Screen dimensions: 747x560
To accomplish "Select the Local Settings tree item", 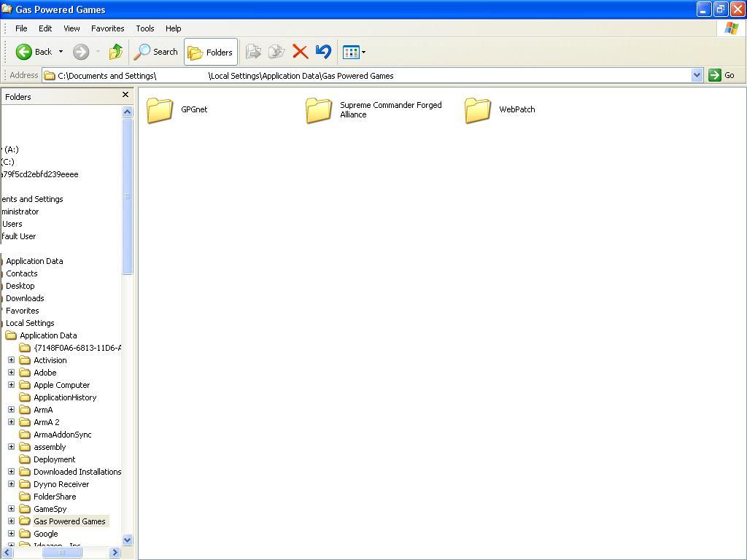I will [x=30, y=323].
